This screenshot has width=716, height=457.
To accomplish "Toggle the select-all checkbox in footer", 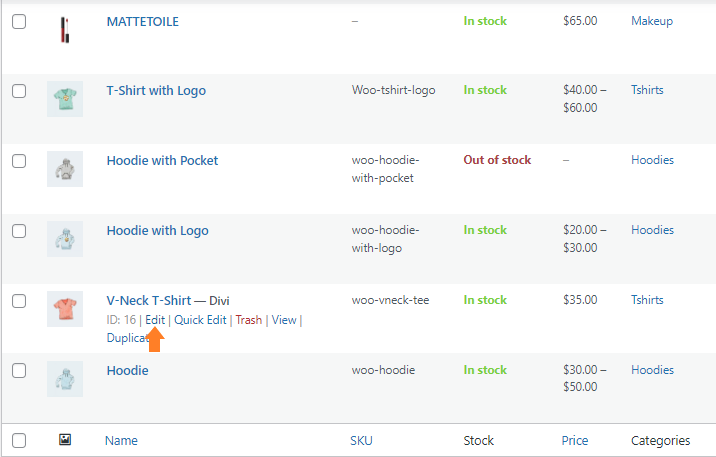I will 19,441.
